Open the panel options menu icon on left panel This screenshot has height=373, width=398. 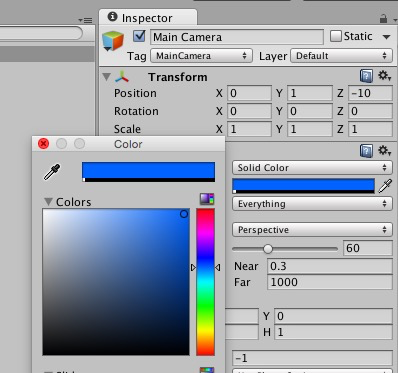[x=86, y=20]
